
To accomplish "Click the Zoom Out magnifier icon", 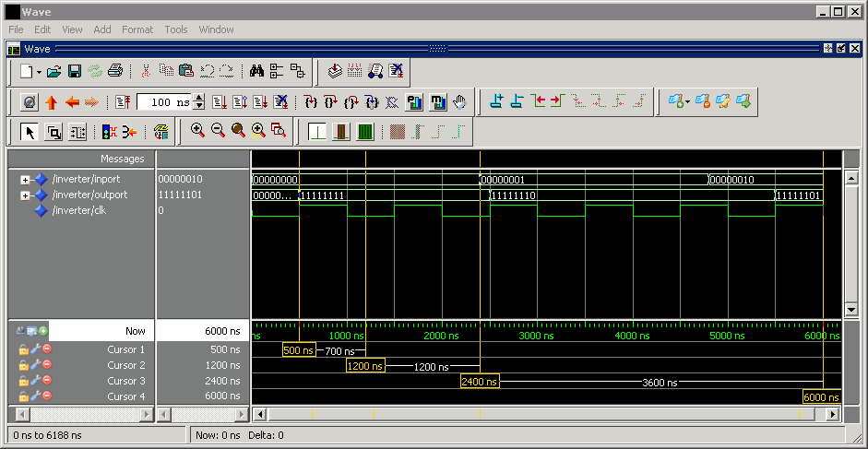I will tap(218, 131).
